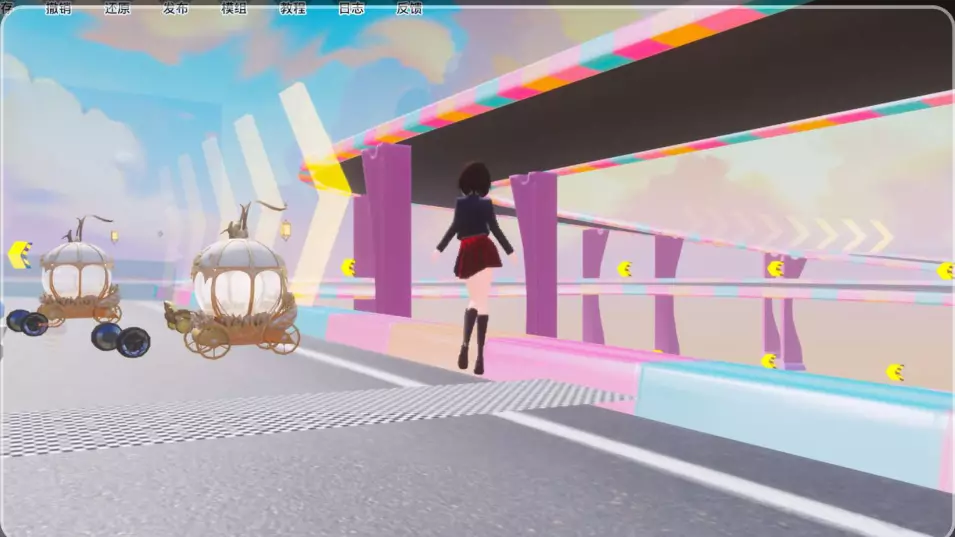Pick the Pac-Man coin left of the character

click(x=348, y=267)
